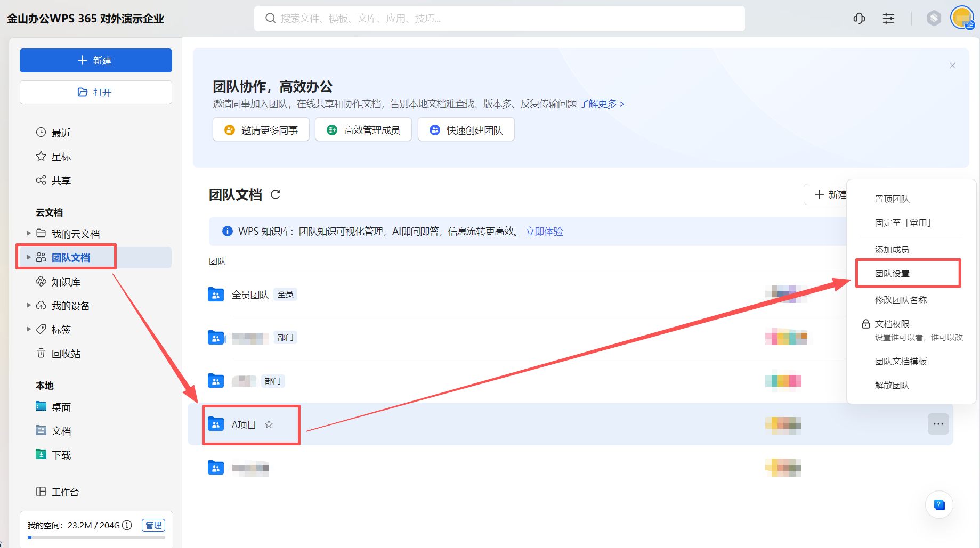Click the A项目 folder icon
Viewport: 980px width, 548px height.
216,424
